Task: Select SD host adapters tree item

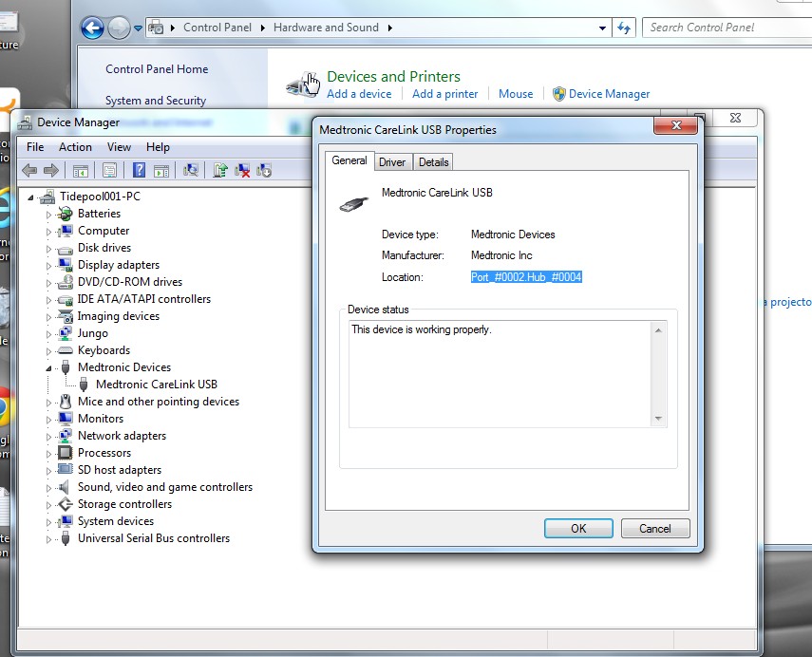Action: (x=120, y=470)
